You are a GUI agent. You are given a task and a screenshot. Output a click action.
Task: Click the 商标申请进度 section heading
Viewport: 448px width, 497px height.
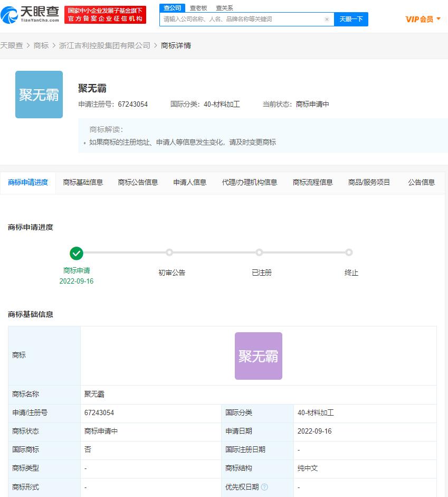click(x=31, y=227)
